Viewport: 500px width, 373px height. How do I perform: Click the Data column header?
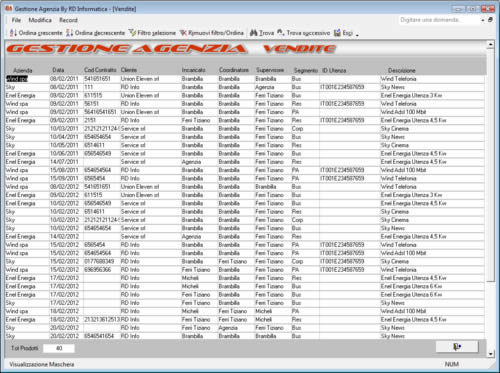click(x=58, y=70)
